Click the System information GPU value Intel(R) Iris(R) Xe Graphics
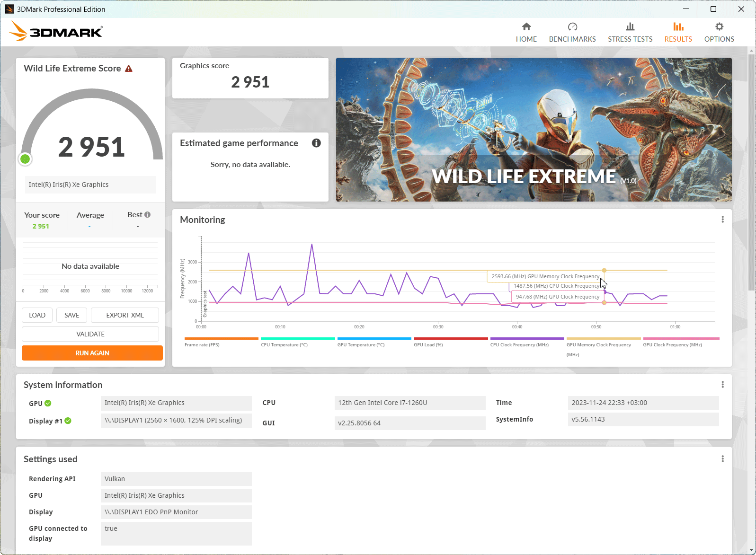The width and height of the screenshot is (756, 555). (176, 403)
